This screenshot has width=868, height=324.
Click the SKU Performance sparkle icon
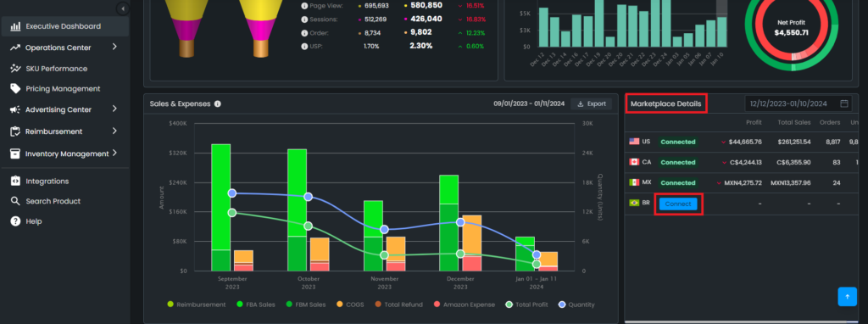tap(15, 69)
